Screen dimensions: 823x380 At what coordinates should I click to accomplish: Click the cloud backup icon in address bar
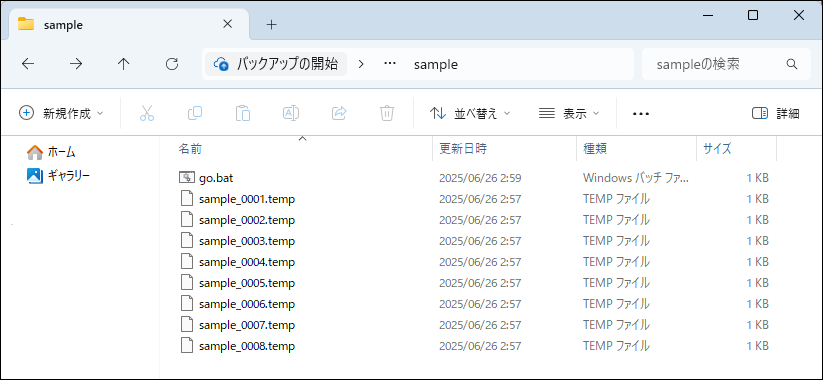(221, 65)
